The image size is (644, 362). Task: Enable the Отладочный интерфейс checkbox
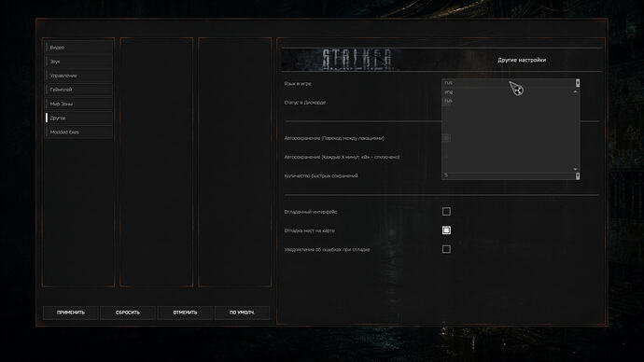tap(446, 212)
